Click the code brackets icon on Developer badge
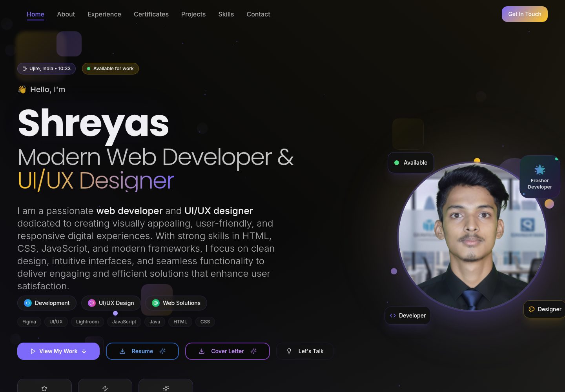The image size is (565, 392). click(x=393, y=316)
